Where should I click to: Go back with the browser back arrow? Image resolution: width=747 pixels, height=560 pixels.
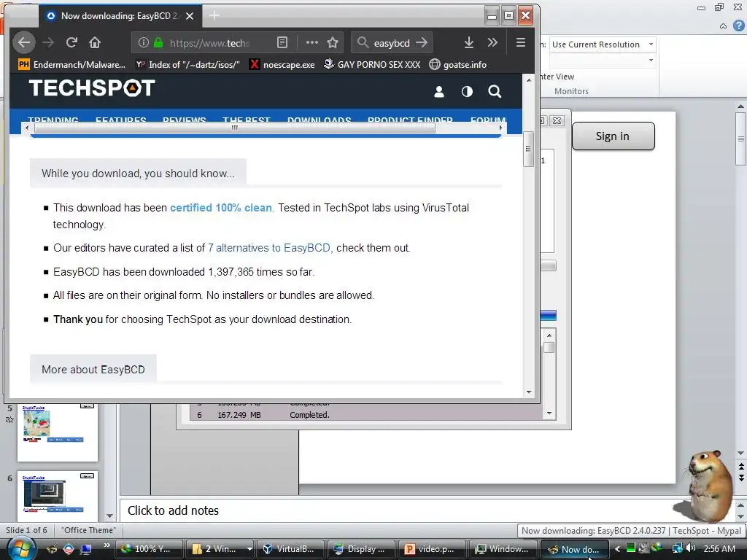click(x=24, y=43)
